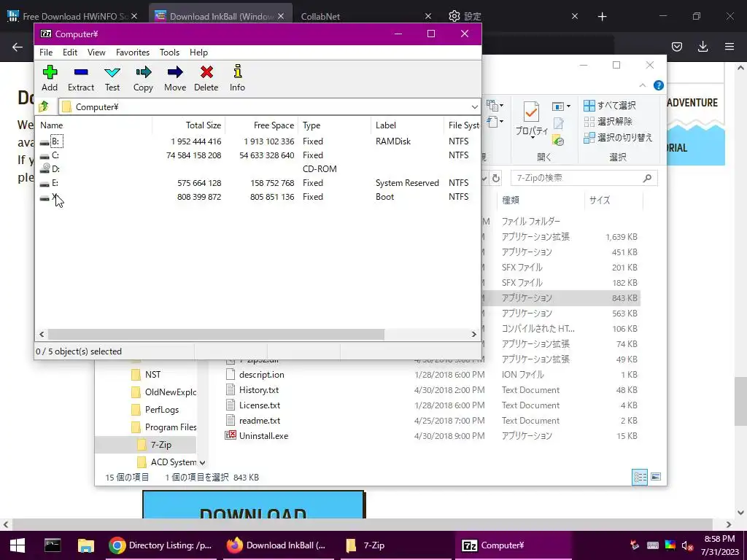Open the Help menu in 7-Zip
Image resolution: width=747 pixels, height=560 pixels.
[198, 52]
